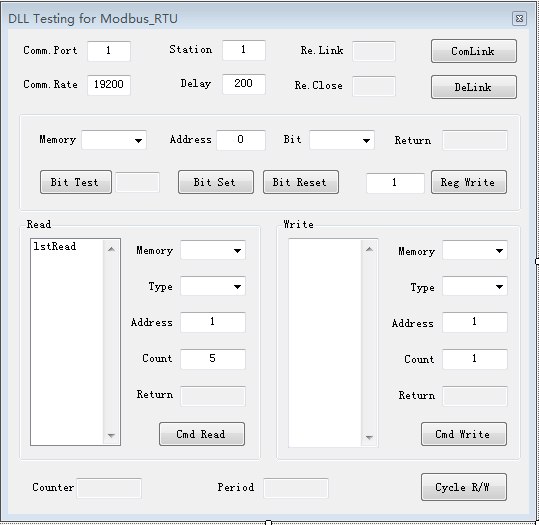Open the top Memory dropdown
This screenshot has width=539, height=525.
point(114,140)
